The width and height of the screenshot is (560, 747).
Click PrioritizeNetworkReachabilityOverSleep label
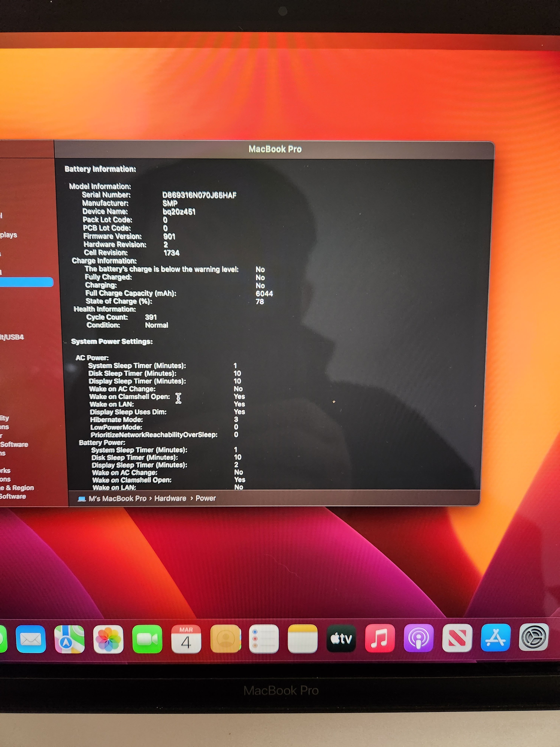click(x=154, y=435)
